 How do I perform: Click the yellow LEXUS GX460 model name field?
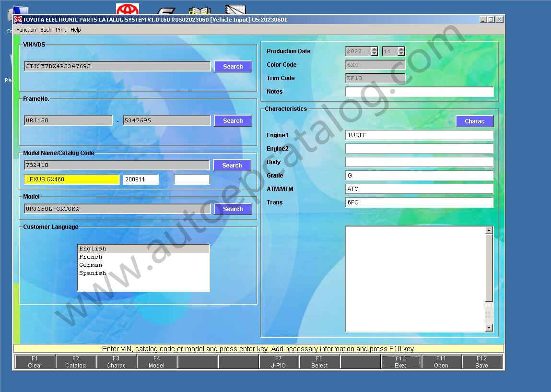pos(71,179)
